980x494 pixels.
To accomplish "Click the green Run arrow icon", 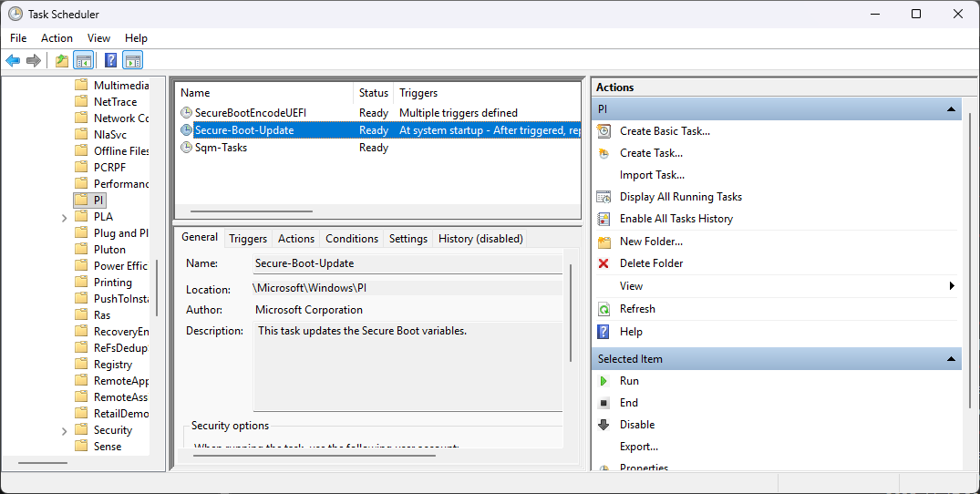I will [603, 381].
